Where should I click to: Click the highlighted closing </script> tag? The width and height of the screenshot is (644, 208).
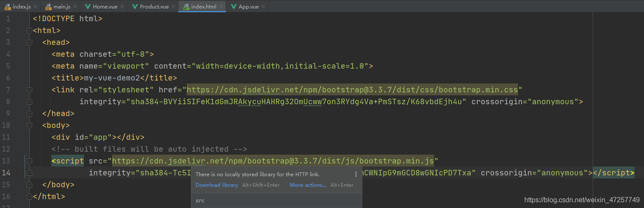click(x=613, y=173)
